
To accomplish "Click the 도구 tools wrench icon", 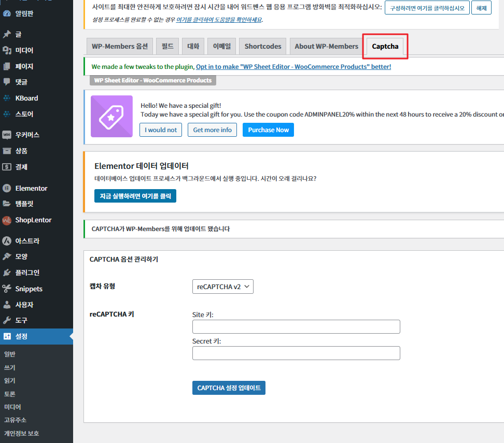I will (7, 320).
